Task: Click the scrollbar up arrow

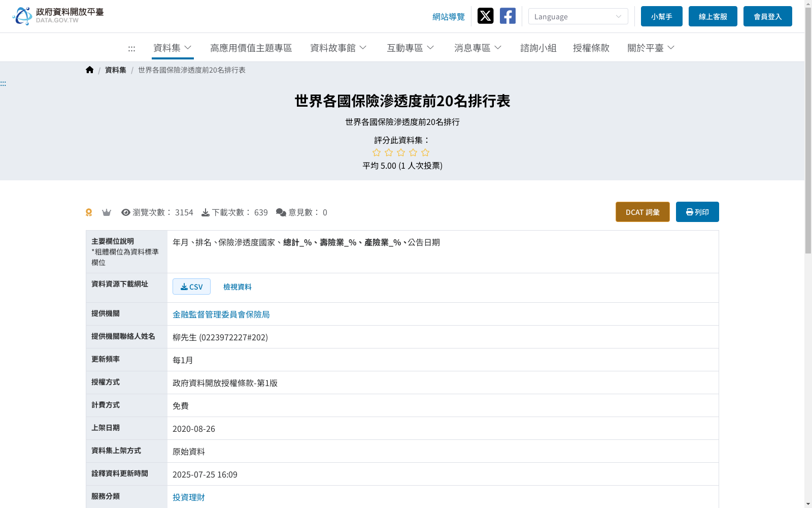Action: tap(808, 4)
